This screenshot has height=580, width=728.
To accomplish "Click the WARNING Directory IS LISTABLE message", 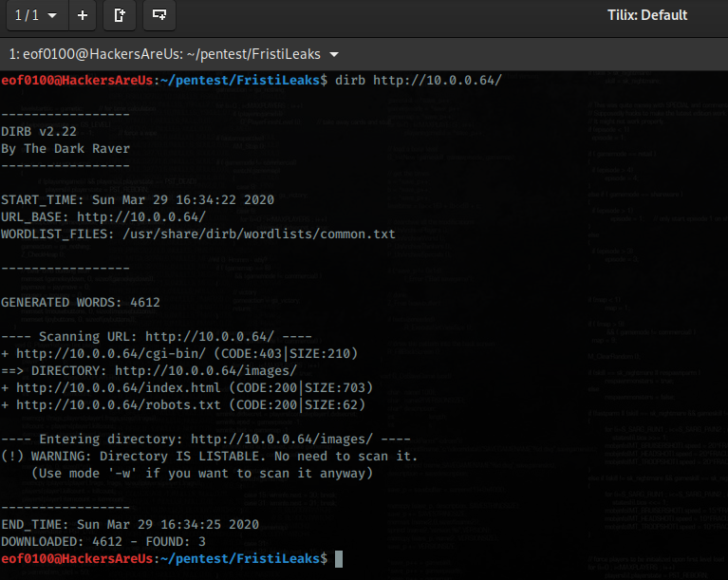I will coord(209,456).
